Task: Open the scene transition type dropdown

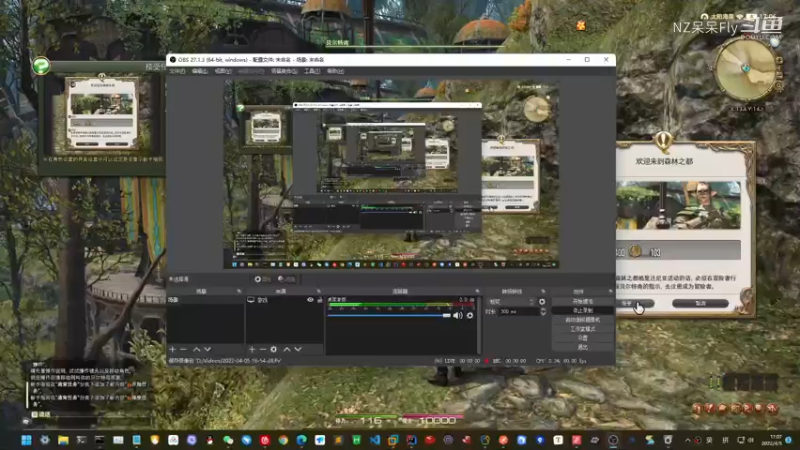Action: (x=511, y=302)
